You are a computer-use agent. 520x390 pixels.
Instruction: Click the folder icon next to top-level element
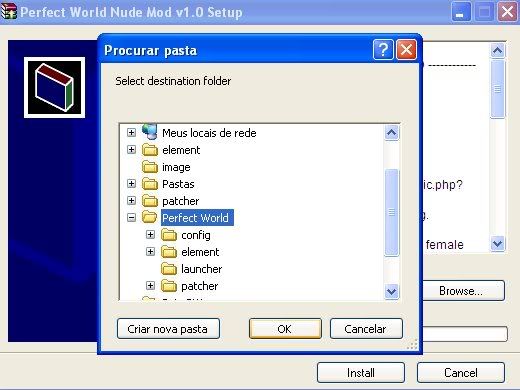point(150,150)
